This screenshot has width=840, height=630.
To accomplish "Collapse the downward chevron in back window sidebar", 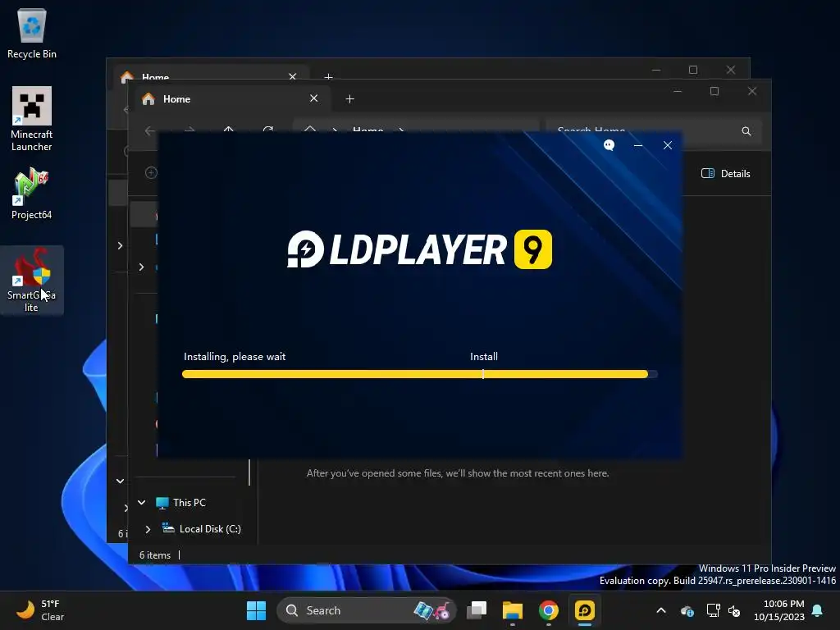I will coord(120,481).
